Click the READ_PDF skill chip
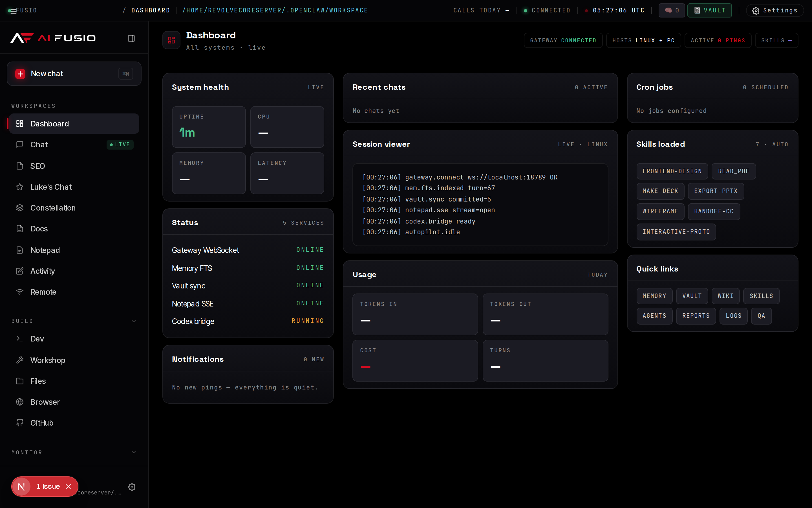The height and width of the screenshot is (508, 812). click(734, 171)
